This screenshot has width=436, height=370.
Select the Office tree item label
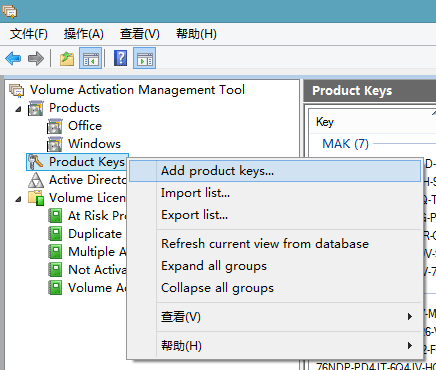point(85,126)
